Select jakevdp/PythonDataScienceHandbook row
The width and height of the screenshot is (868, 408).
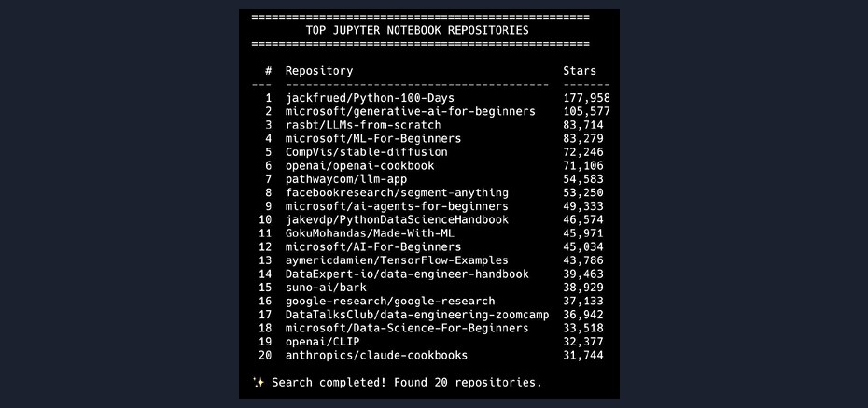(431, 219)
